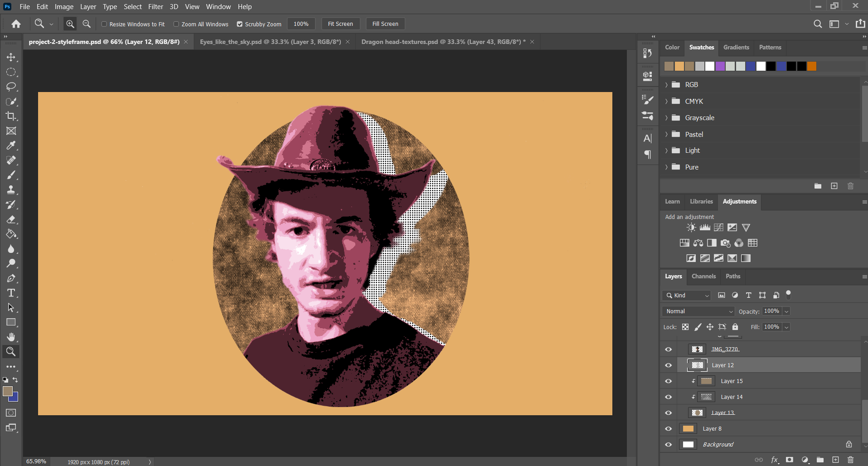868x466 pixels.
Task: Switch to the Libraries tab
Action: point(701,201)
